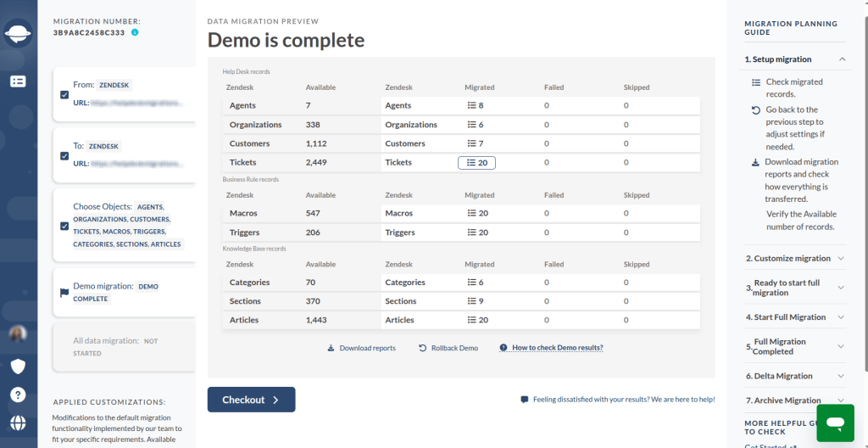Click the Categories available count 70

[310, 283]
